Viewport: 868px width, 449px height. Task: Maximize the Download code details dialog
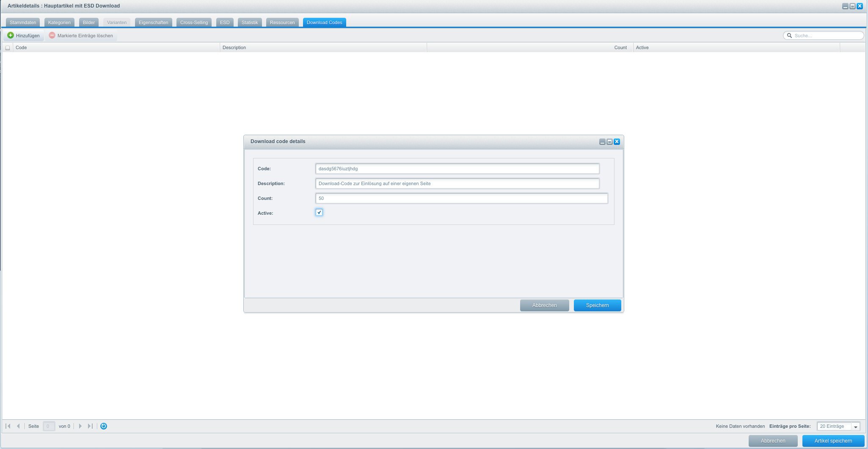pyautogui.click(x=609, y=142)
